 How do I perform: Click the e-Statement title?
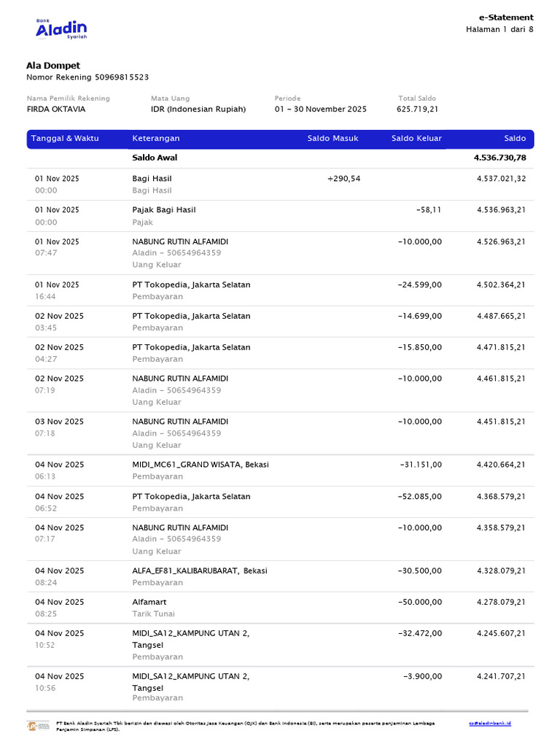(x=506, y=18)
